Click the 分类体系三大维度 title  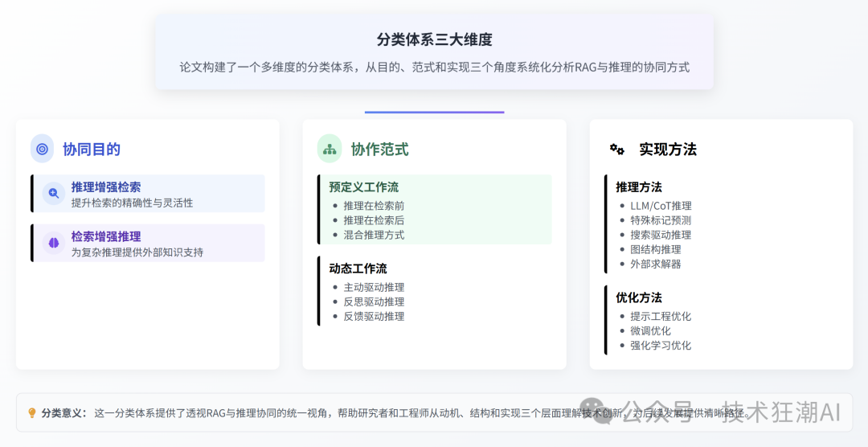(434, 39)
